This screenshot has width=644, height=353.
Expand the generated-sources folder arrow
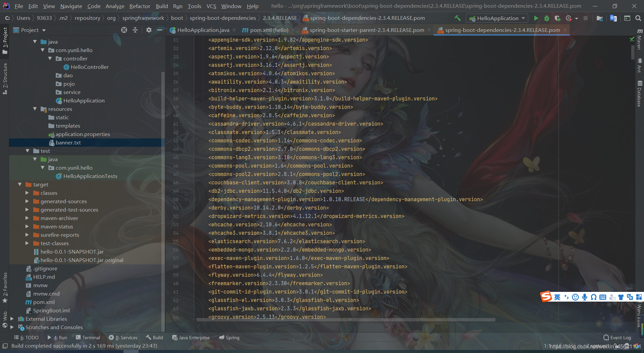pos(27,201)
